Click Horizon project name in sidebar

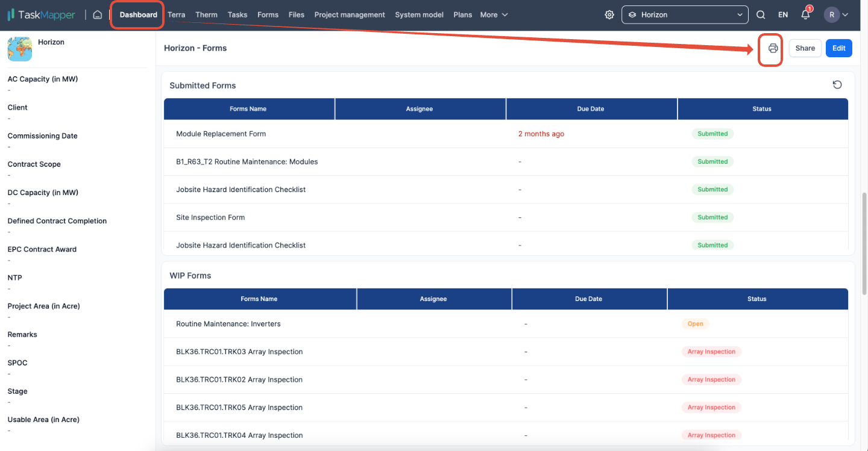point(51,42)
